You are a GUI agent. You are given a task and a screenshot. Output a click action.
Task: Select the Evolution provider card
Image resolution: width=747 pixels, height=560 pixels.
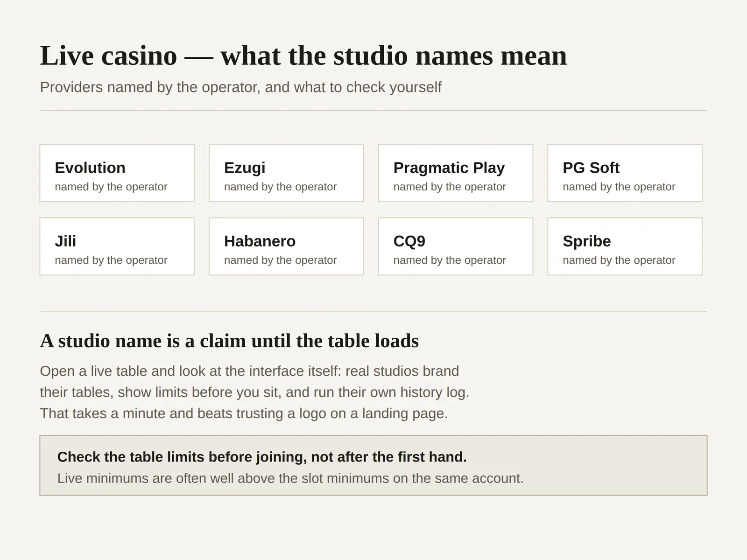point(117,173)
